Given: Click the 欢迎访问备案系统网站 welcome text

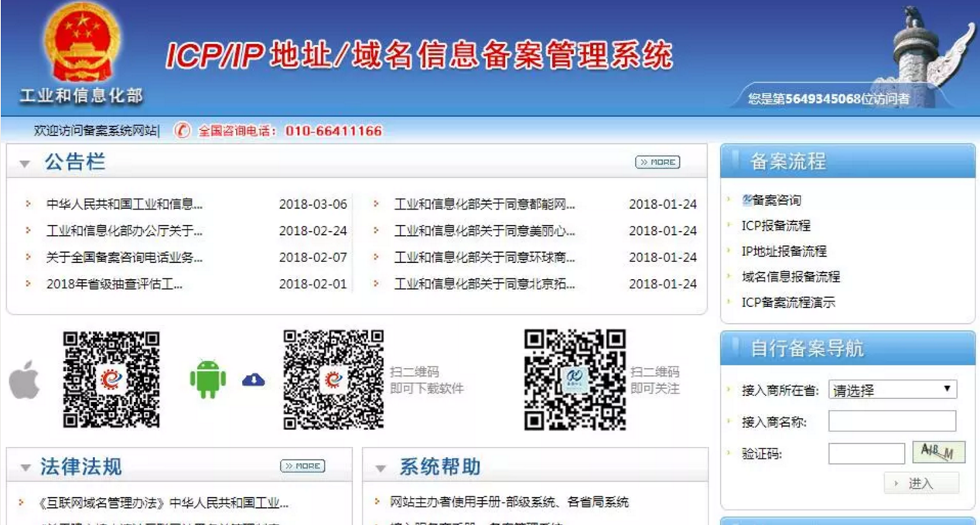Looking at the screenshot, I should point(96,131).
